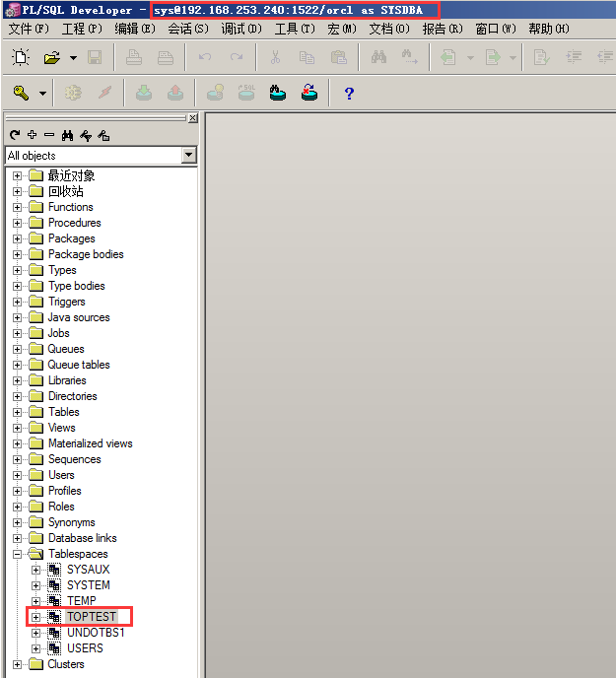
Task: Select the Clusters folder
Action: (66, 664)
